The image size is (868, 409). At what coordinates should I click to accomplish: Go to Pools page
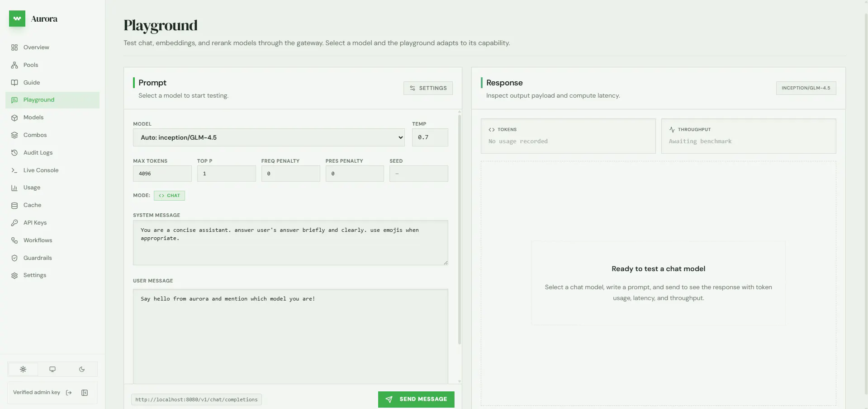click(x=52, y=65)
